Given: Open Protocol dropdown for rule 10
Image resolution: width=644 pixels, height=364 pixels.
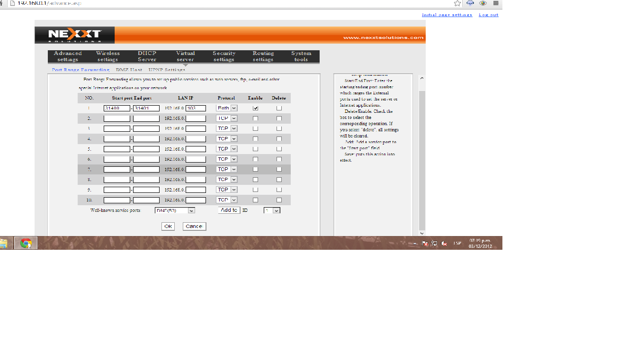Looking at the screenshot, I should pos(227,200).
